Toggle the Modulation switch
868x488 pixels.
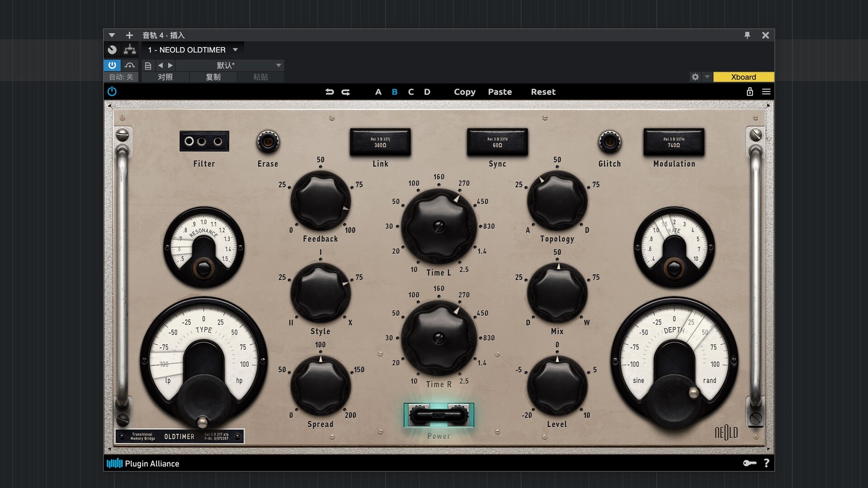point(674,142)
